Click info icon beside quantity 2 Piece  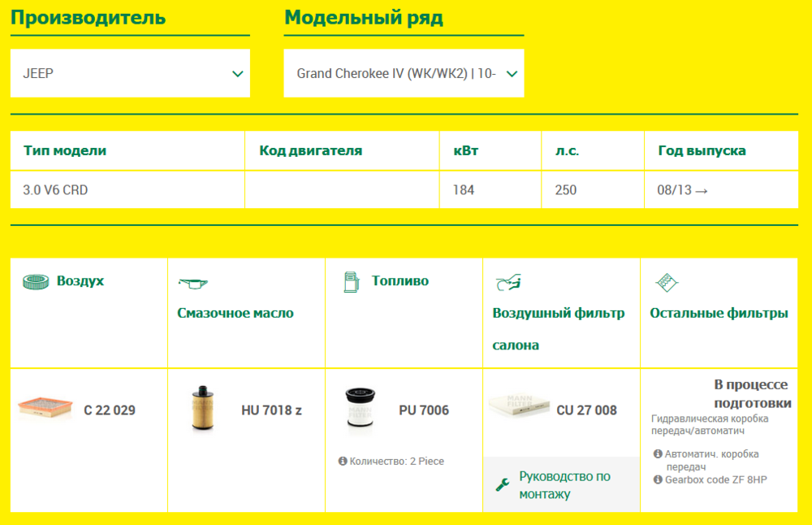click(343, 461)
